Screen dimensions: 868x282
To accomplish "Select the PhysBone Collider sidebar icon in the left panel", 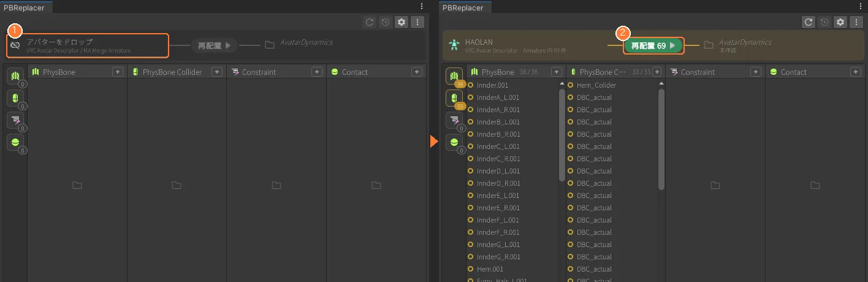I will point(15,98).
